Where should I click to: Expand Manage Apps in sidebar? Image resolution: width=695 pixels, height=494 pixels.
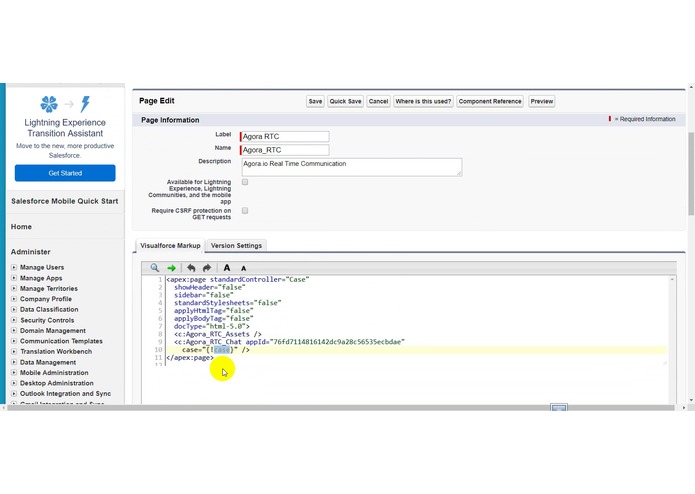[14, 278]
